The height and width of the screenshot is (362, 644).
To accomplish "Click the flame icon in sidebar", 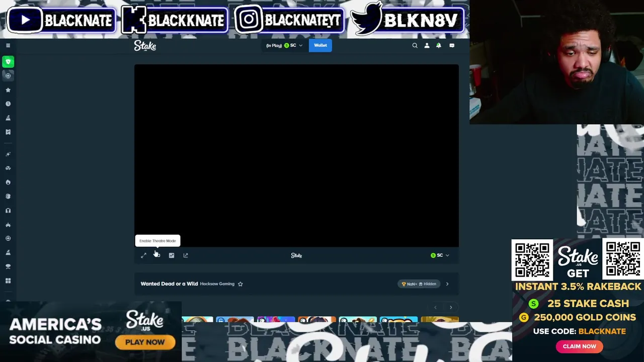I will [x=8, y=183].
